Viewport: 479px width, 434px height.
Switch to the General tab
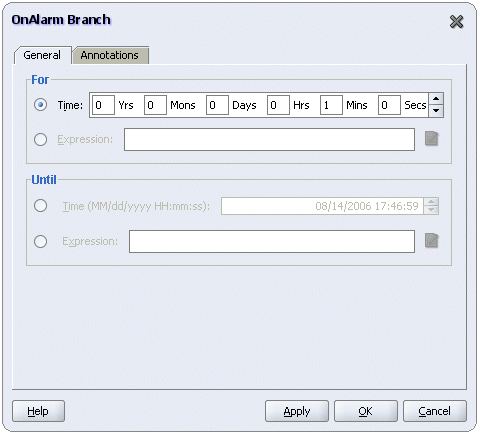42,55
